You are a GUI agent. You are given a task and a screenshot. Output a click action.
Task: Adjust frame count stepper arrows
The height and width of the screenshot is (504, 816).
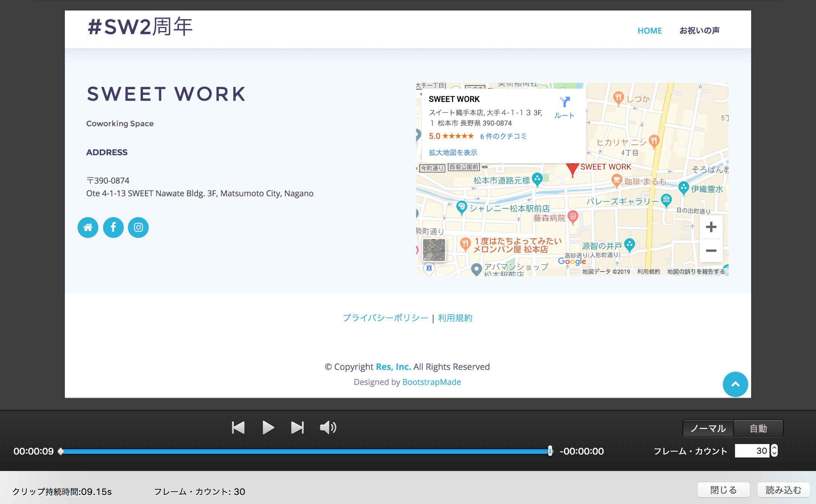click(774, 451)
